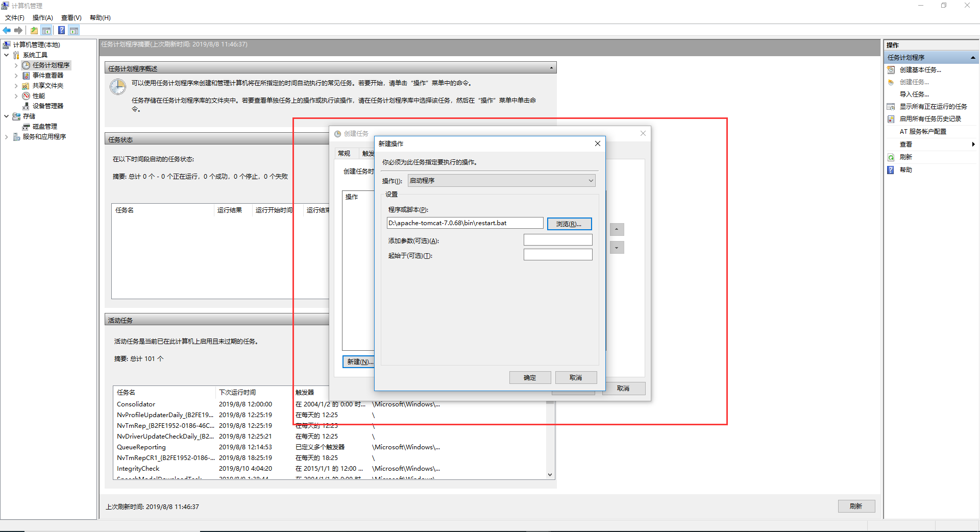Toggle the action pane toolbar icon
This screenshot has height=532, width=980.
pyautogui.click(x=74, y=31)
